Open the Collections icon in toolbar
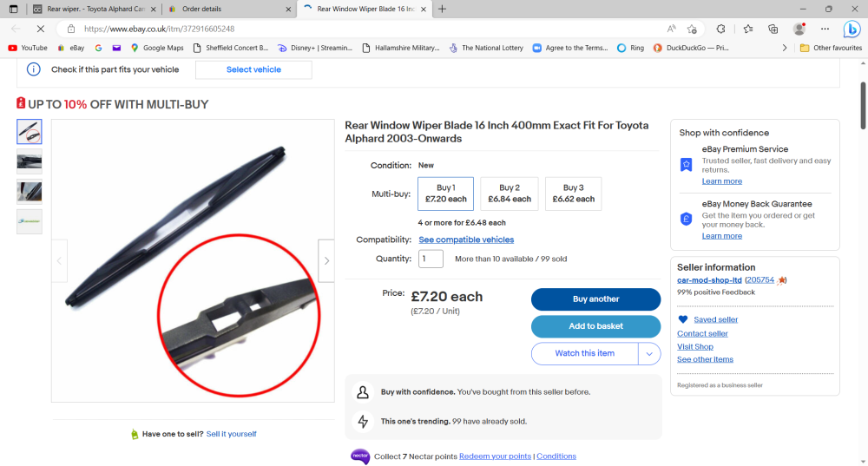This screenshot has width=868, height=466. 773,29
